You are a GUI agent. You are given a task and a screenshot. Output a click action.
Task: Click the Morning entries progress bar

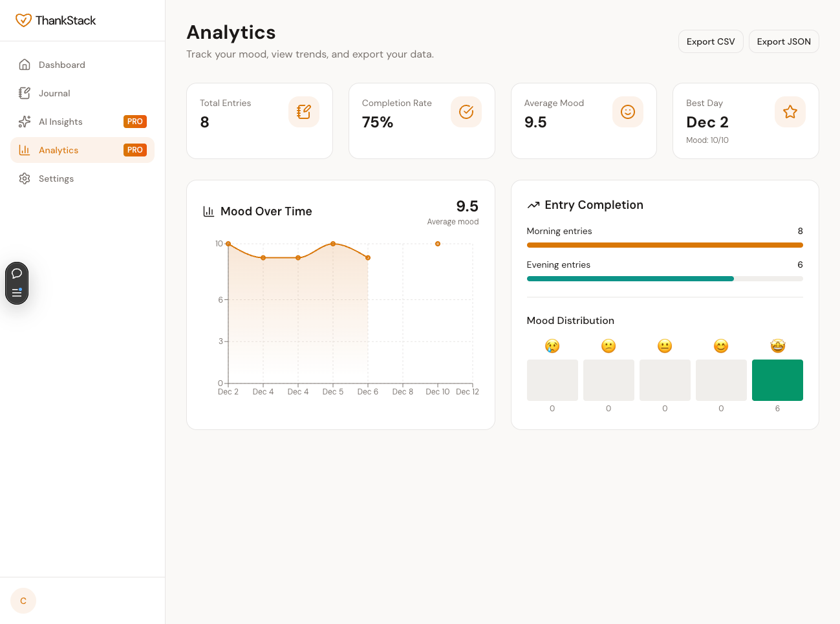point(665,245)
